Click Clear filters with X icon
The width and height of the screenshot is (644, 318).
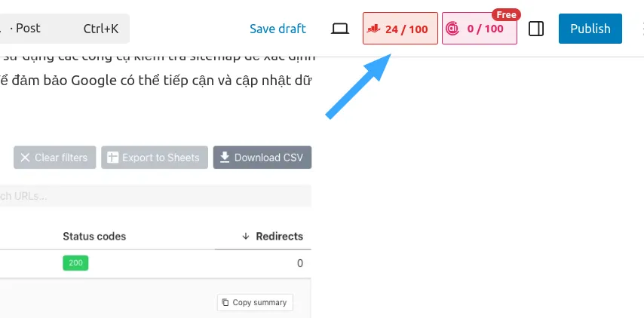(x=54, y=157)
